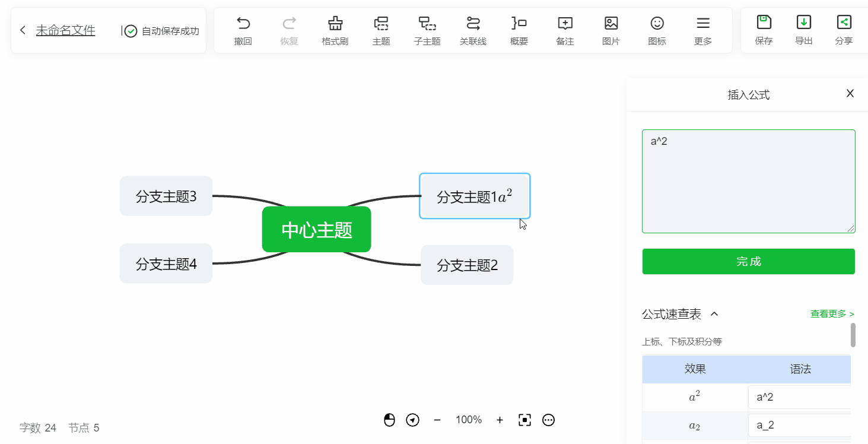
Task: Go back using the 未命名文件 back arrow
Action: click(23, 30)
